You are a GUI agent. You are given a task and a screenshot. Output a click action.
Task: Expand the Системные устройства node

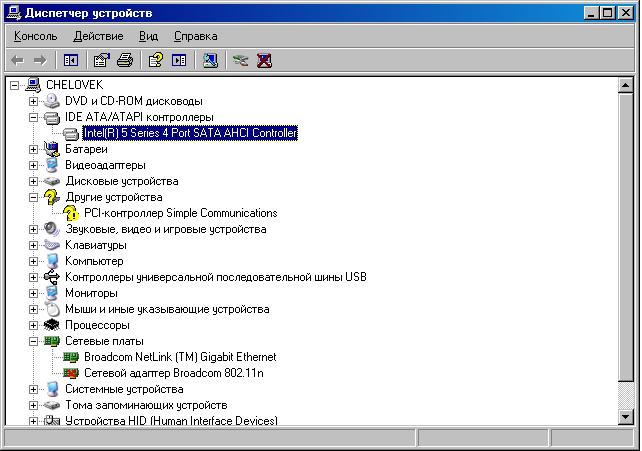click(x=34, y=390)
